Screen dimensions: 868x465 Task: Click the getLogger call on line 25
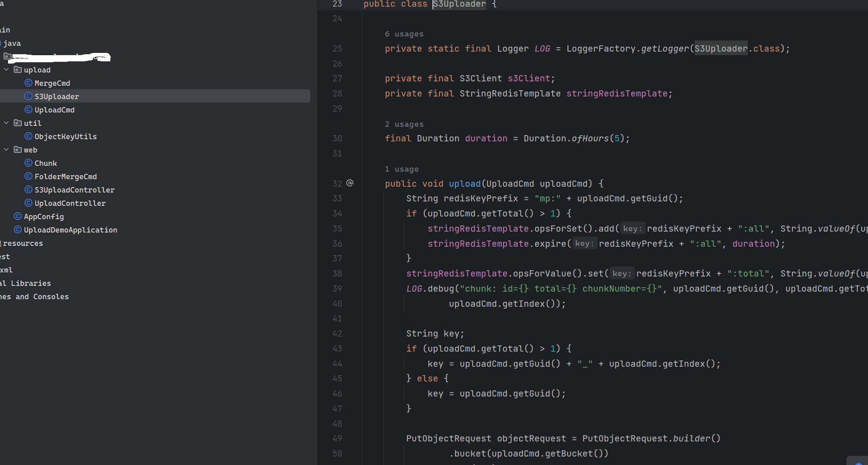(665, 49)
